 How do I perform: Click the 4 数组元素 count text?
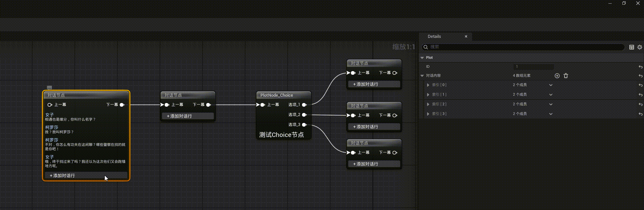pos(522,76)
